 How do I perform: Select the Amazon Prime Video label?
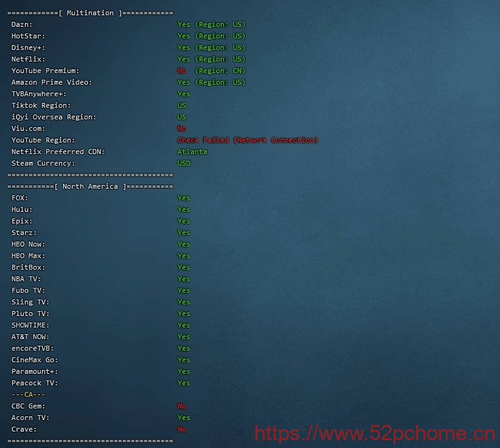52,82
